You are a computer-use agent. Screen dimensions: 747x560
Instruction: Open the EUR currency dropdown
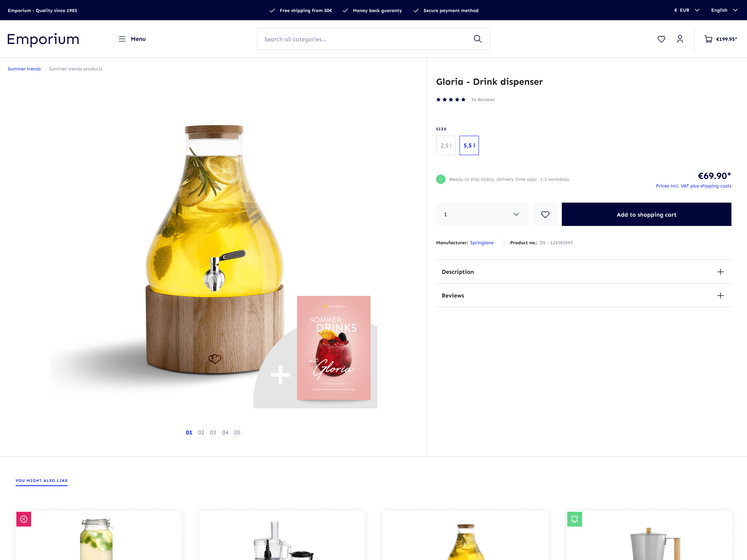click(687, 10)
